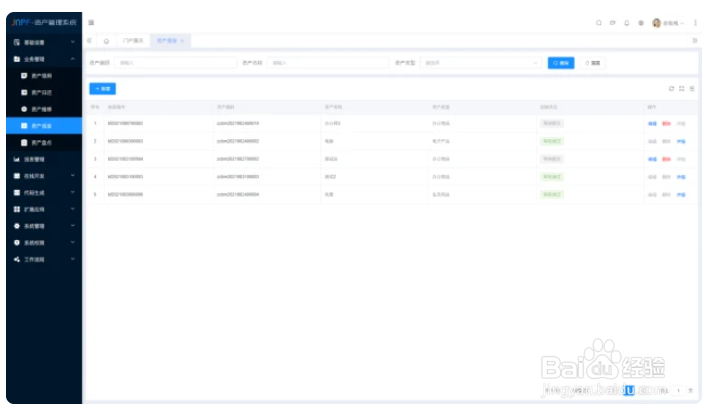Expand the 工作流程 menu chevron
This screenshot has width=705, height=414.
point(72,259)
